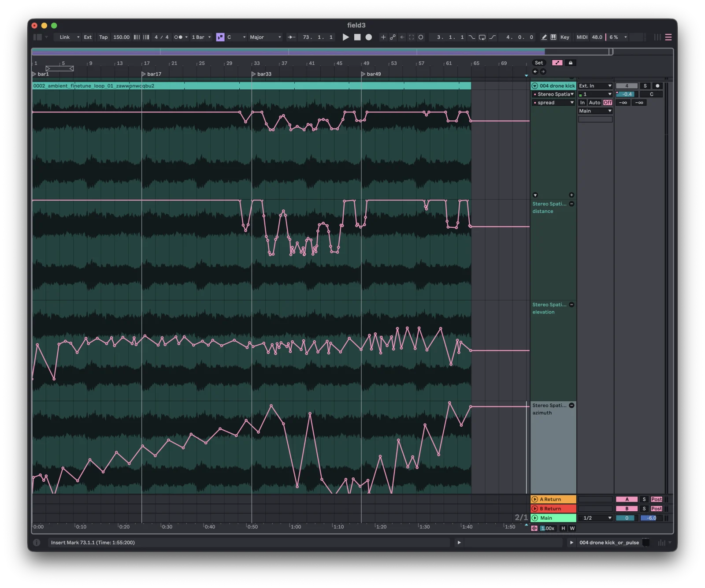The image size is (705, 588).
Task: Remove the azimuth automation lane
Action: [x=571, y=406]
